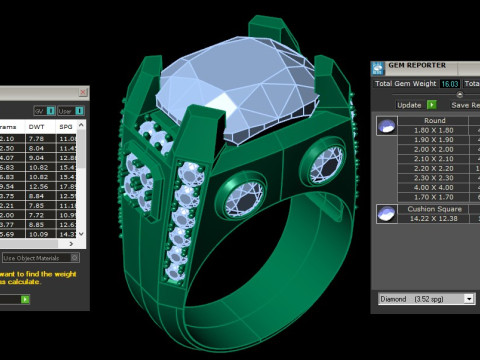
Task: Click the Total Gem Weight label
Action: [x=405, y=84]
